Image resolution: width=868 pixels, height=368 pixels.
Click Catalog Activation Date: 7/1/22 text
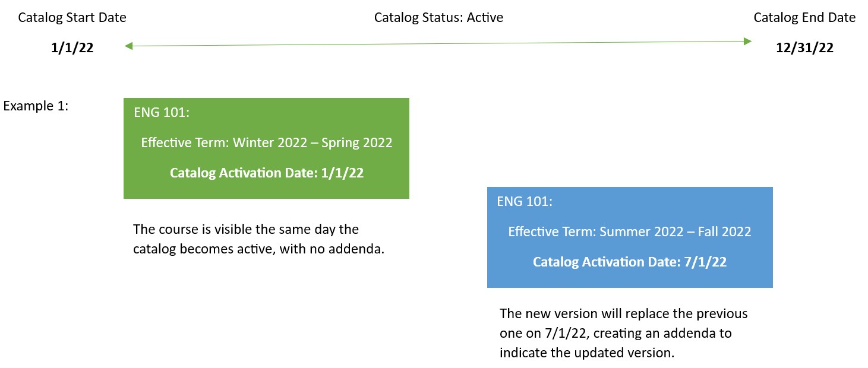click(x=629, y=262)
